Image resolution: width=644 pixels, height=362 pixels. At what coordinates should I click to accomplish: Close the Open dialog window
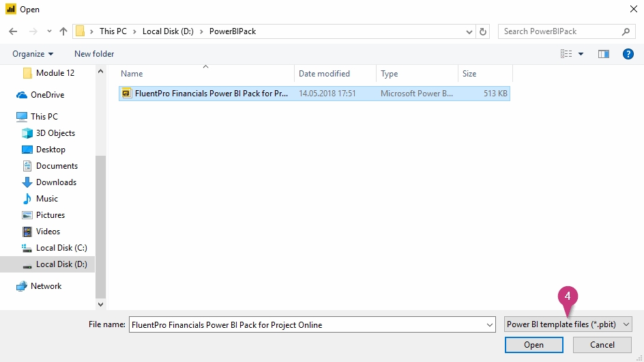click(633, 9)
